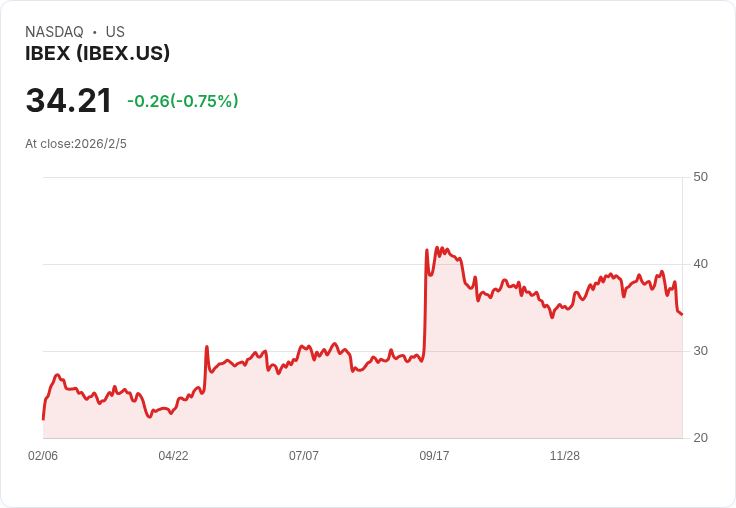Click the left starting point of the price line
The image size is (736, 508).
click(43, 418)
